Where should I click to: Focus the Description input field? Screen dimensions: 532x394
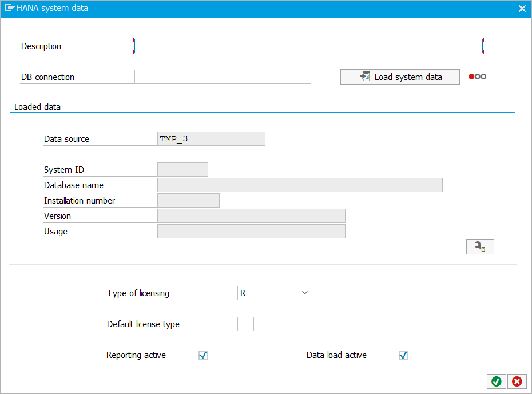[x=308, y=46]
